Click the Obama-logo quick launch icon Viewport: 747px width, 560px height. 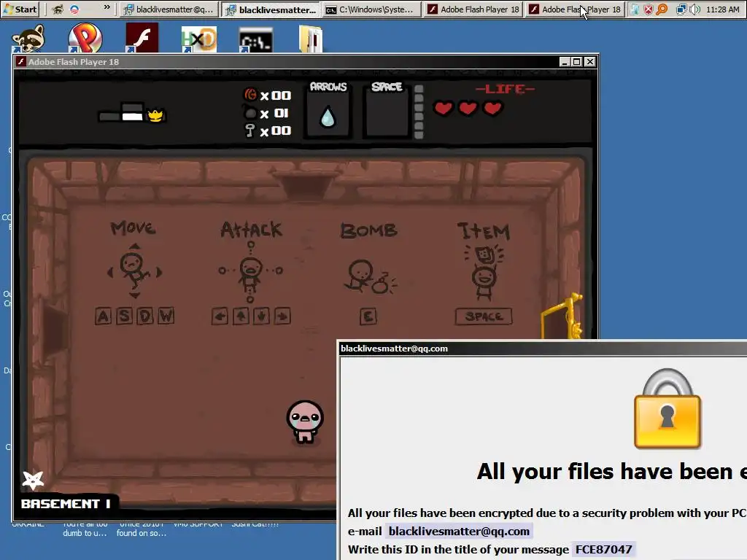[74, 9]
